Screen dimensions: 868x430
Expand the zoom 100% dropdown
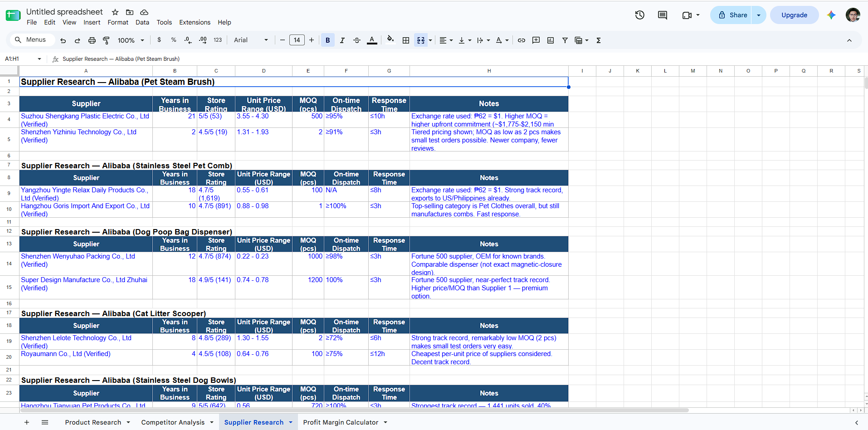coord(131,40)
